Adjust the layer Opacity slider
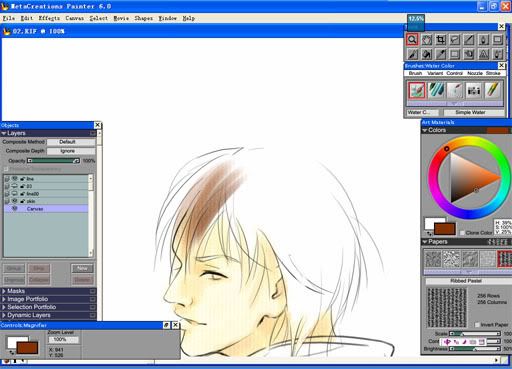 pyautogui.click(x=53, y=161)
